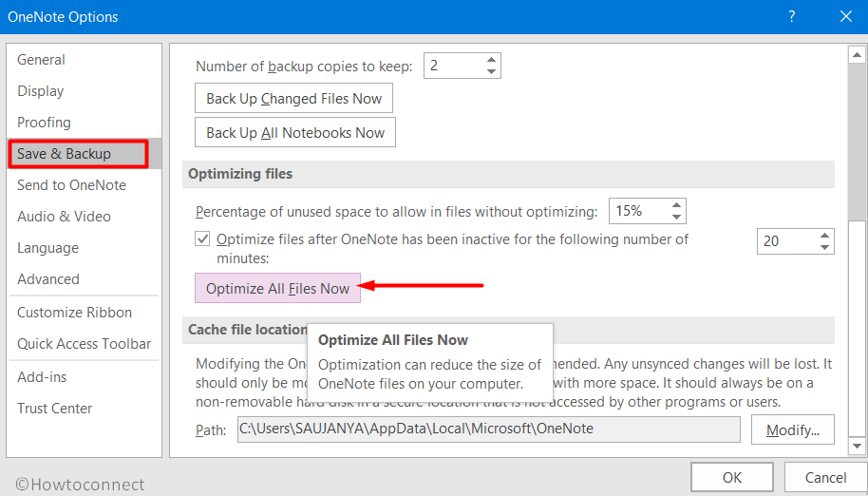This screenshot has height=496, width=868.
Task: Decrease inactive minutes value
Action: [825, 247]
